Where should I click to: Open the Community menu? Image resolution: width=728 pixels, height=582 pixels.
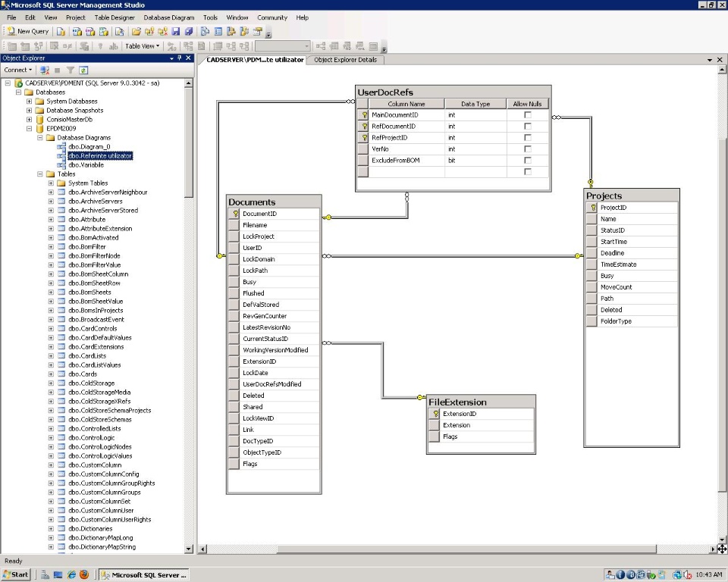[272, 17]
